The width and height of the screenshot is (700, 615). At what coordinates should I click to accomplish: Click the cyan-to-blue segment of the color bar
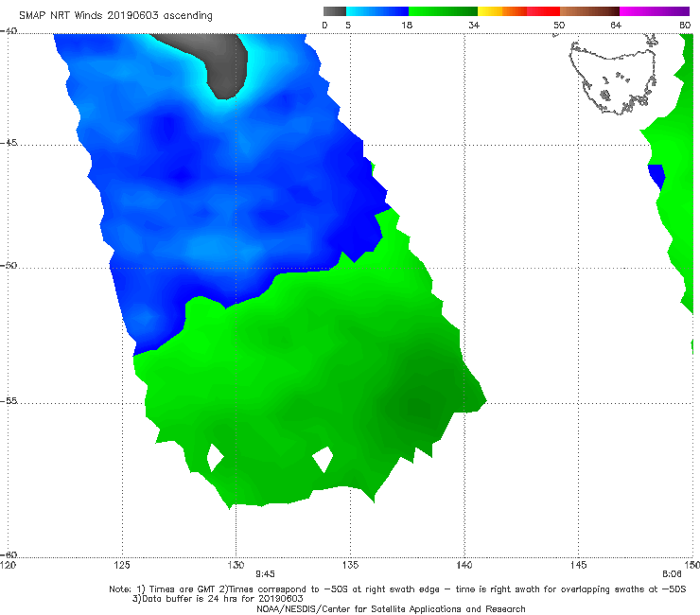point(377,11)
